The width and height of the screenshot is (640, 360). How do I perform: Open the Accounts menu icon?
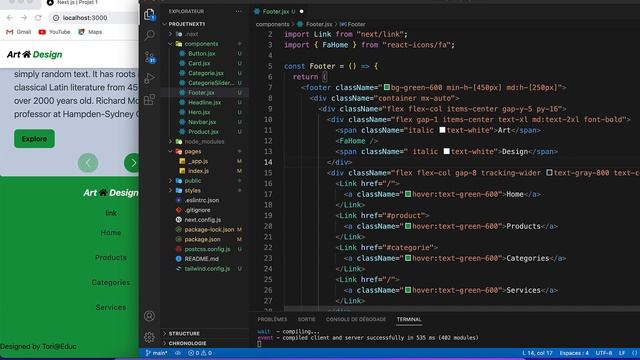pyautogui.click(x=149, y=316)
